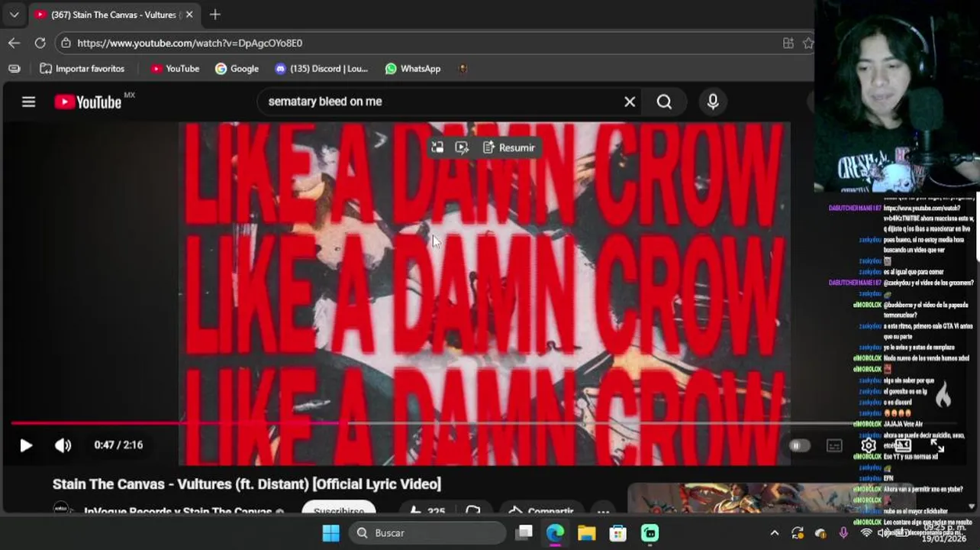
Task: Open Microsoft Store from taskbar
Action: pos(617,533)
